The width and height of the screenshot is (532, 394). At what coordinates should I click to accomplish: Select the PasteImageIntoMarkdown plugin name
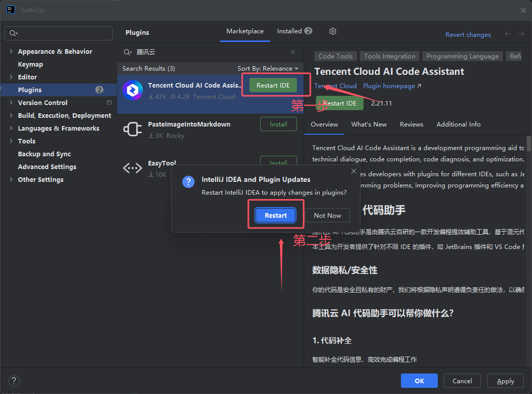click(189, 125)
